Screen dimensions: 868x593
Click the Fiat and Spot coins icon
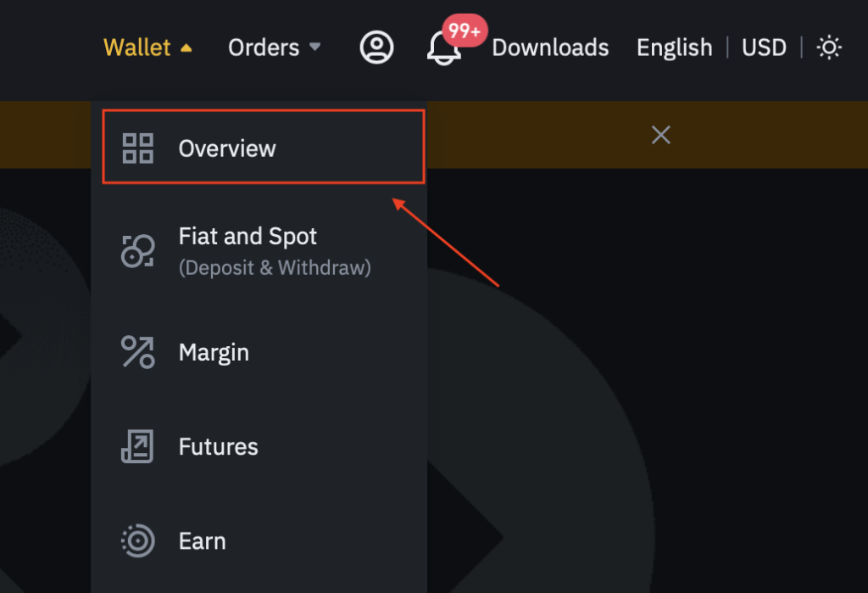[x=138, y=250]
